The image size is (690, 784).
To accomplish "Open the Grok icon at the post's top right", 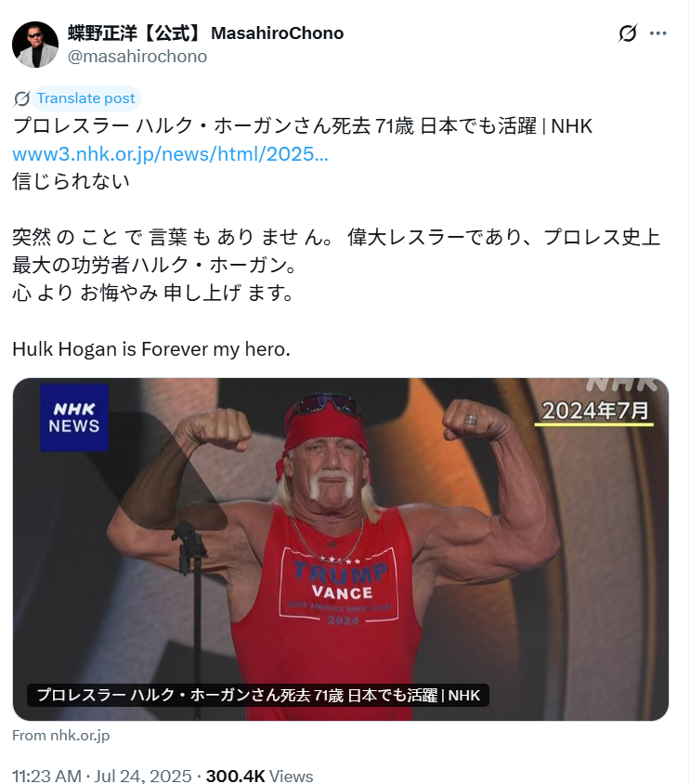I will pyautogui.click(x=628, y=33).
